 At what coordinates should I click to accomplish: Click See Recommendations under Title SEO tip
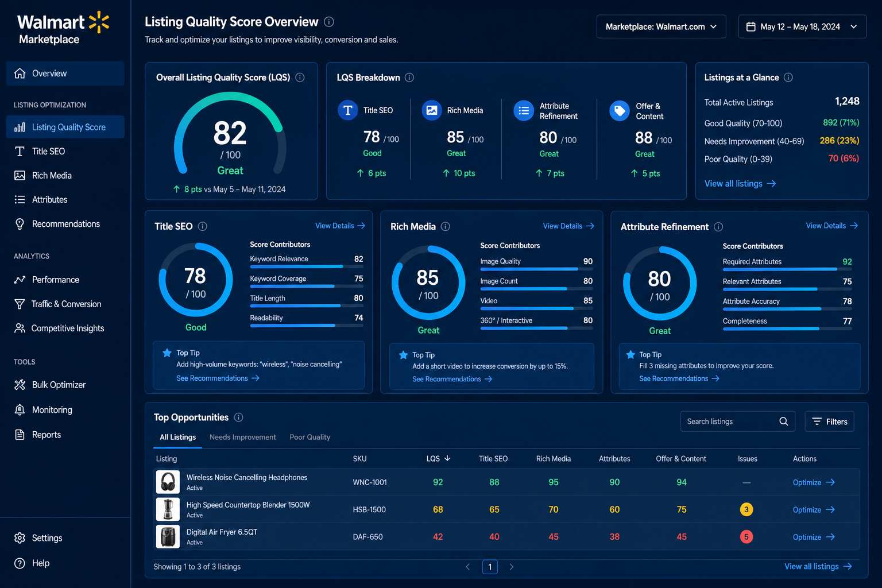click(218, 378)
